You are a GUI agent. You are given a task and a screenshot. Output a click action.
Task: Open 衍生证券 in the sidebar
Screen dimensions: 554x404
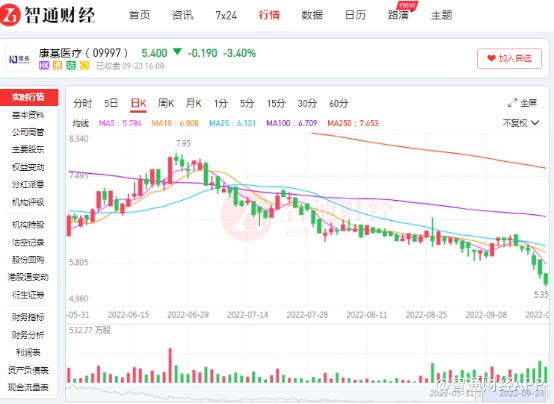pyautogui.click(x=28, y=295)
